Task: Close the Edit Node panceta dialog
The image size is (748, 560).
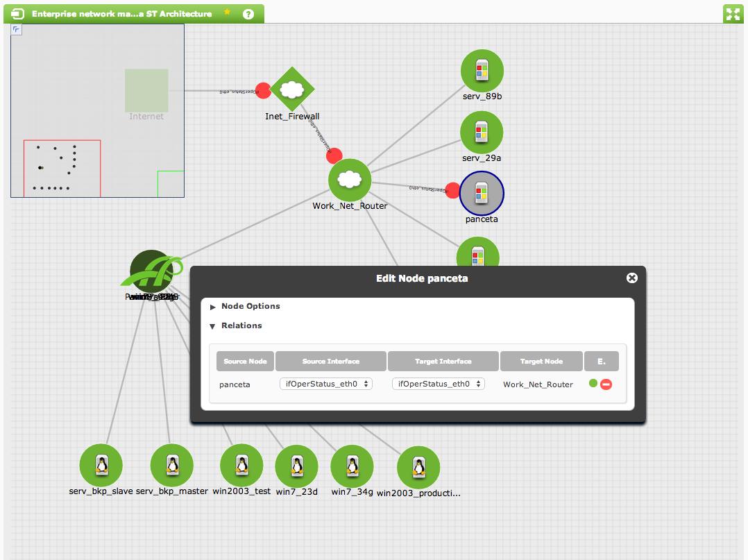Action: (631, 278)
